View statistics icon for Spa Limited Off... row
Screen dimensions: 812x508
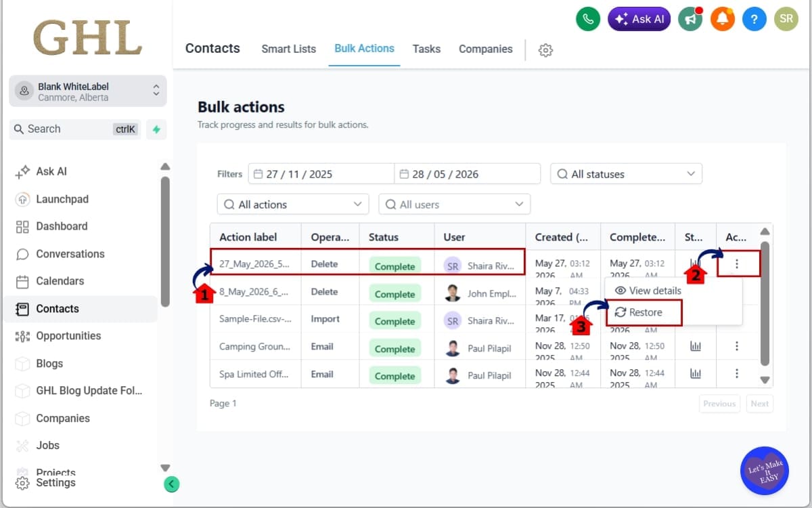point(695,373)
